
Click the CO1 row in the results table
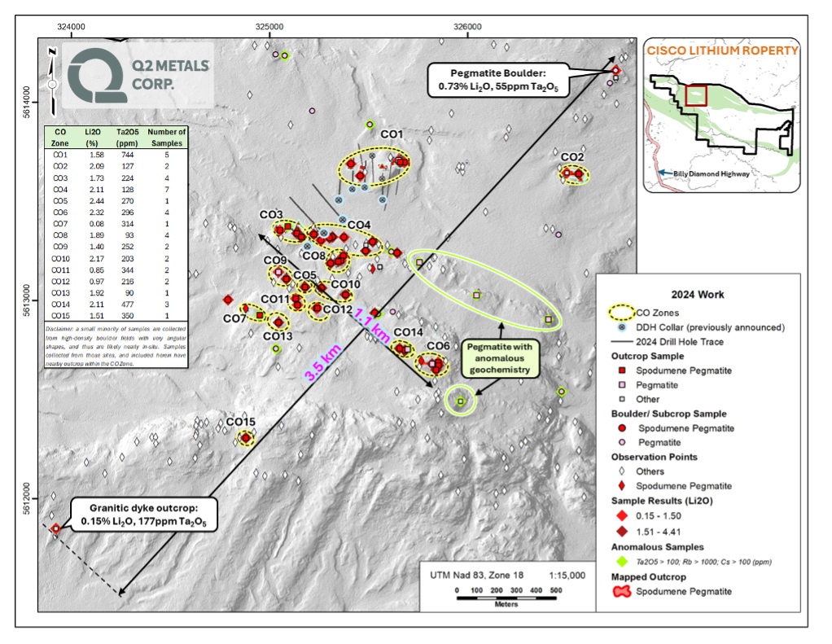tap(116, 155)
